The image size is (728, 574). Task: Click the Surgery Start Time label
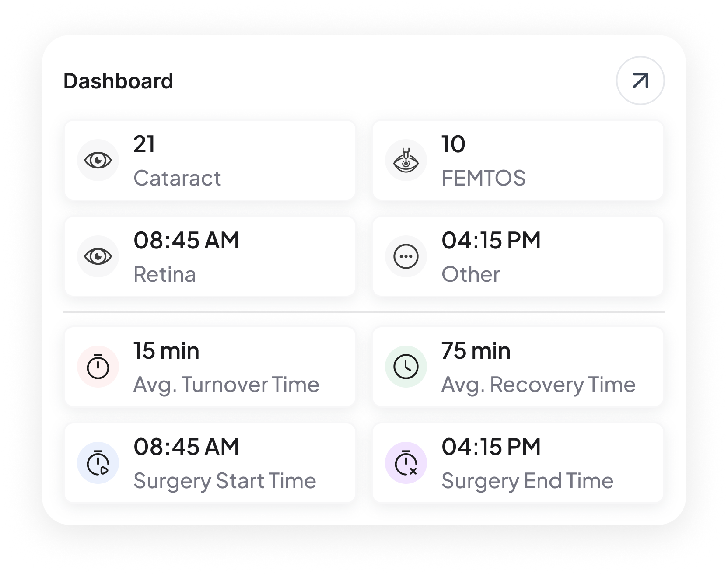224,481
